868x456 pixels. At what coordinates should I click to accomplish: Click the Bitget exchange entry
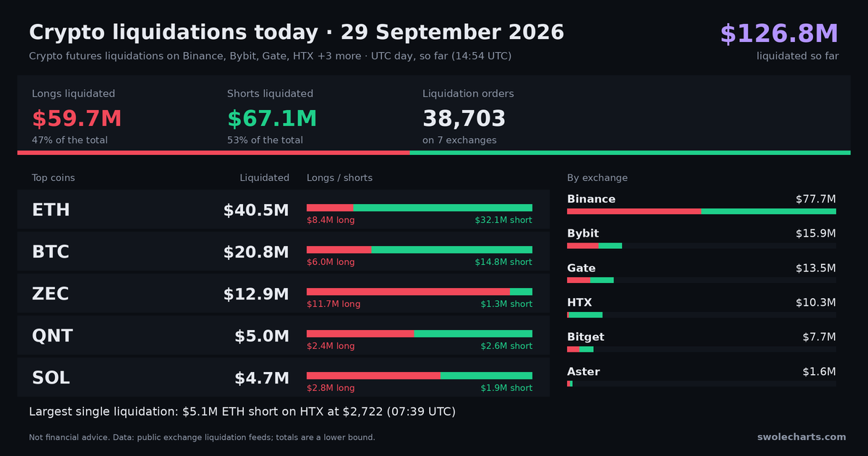click(702, 342)
